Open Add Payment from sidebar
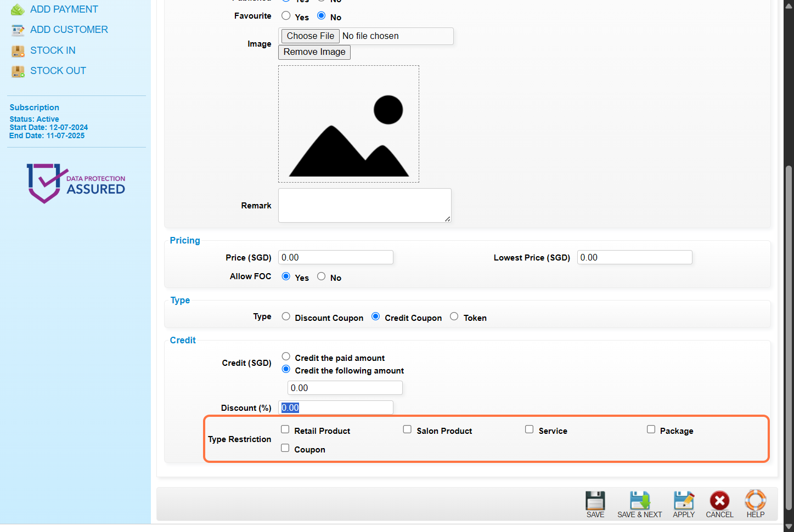This screenshot has width=794, height=532. pos(64,9)
